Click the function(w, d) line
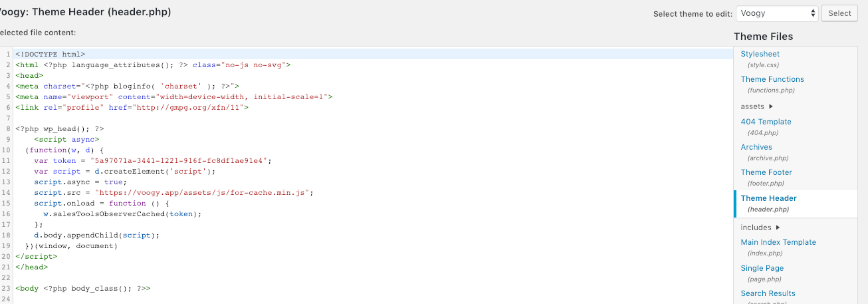Image resolution: width=868 pixels, height=304 pixels. point(64,150)
